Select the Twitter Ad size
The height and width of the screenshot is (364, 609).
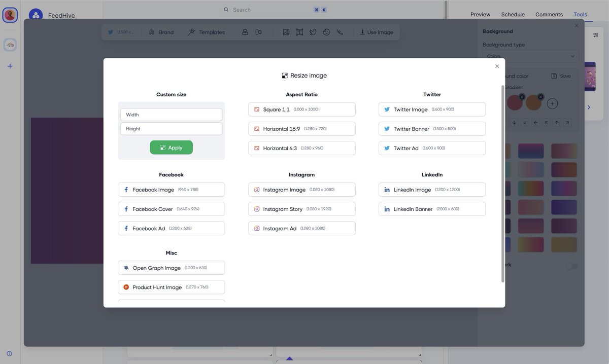pos(432,148)
